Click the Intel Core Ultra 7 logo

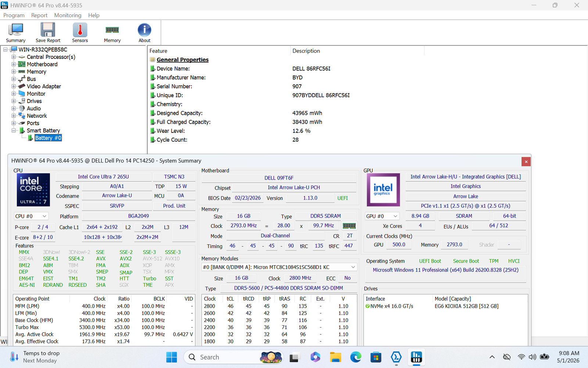[33, 190]
